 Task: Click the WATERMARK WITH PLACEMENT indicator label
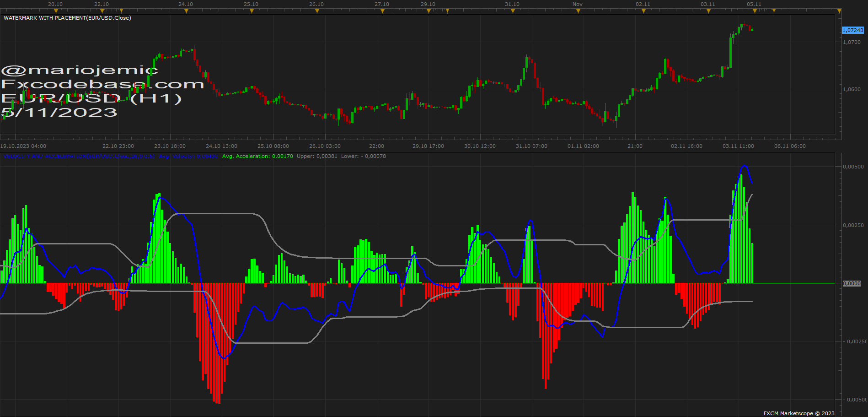(x=67, y=18)
